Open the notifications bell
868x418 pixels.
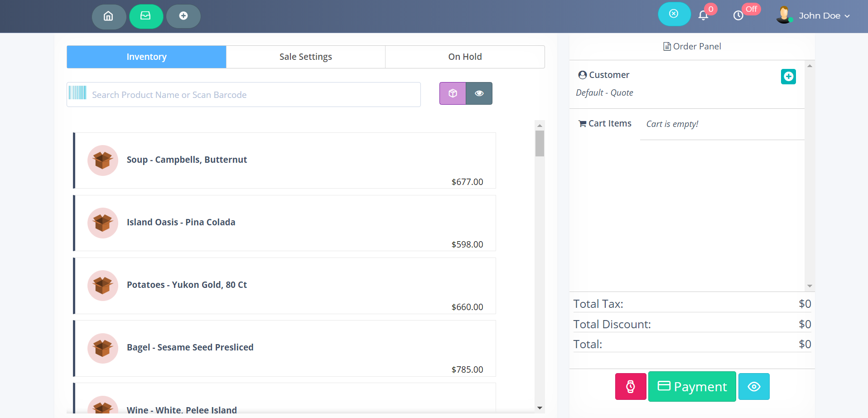[x=703, y=15]
